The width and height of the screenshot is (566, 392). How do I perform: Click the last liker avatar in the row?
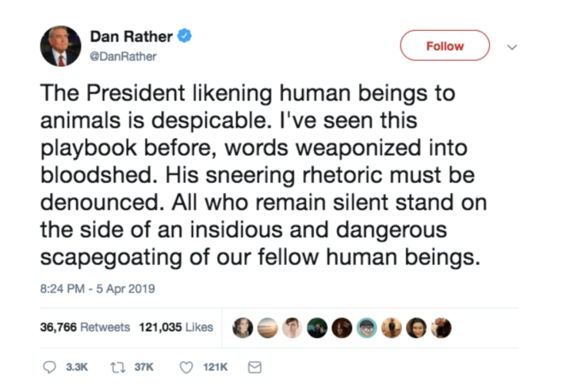click(x=441, y=327)
